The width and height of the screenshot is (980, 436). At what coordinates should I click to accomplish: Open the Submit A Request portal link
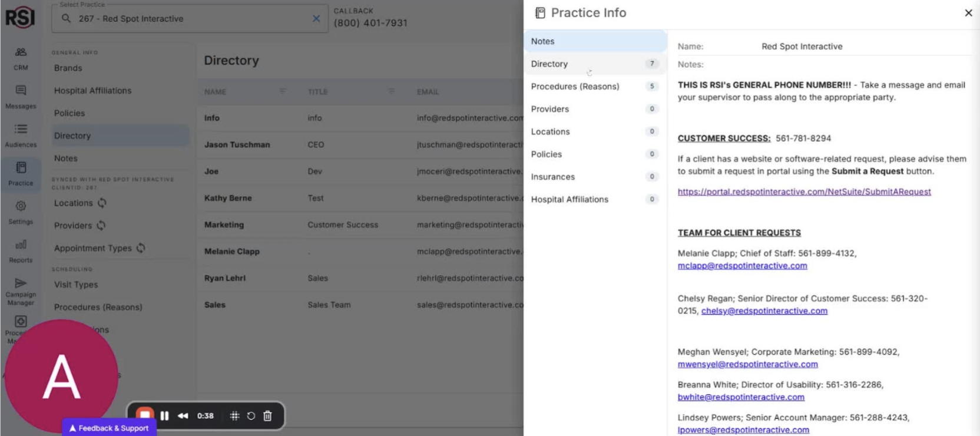click(804, 192)
